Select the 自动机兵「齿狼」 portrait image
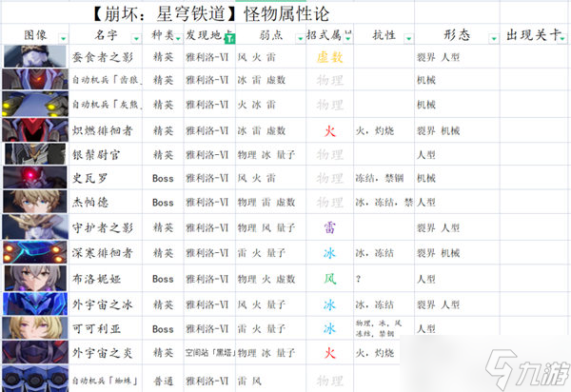Viewport: 571px width, 392px height. (x=35, y=79)
